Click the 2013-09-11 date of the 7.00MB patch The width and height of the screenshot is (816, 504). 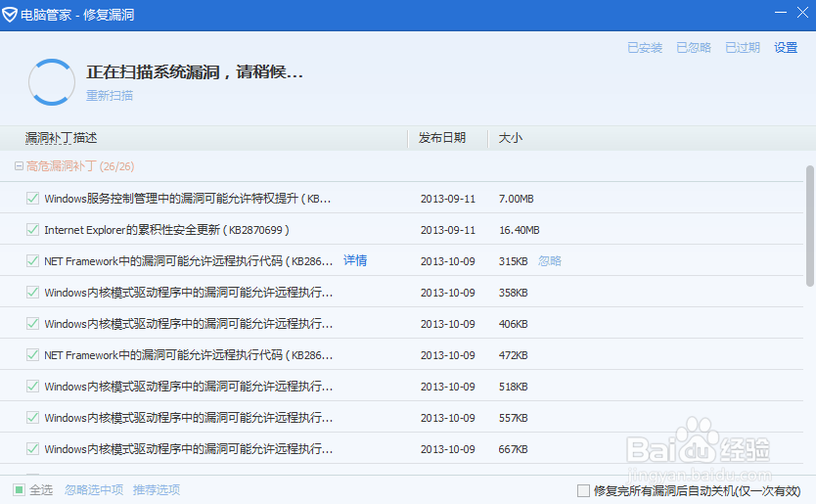[448, 199]
